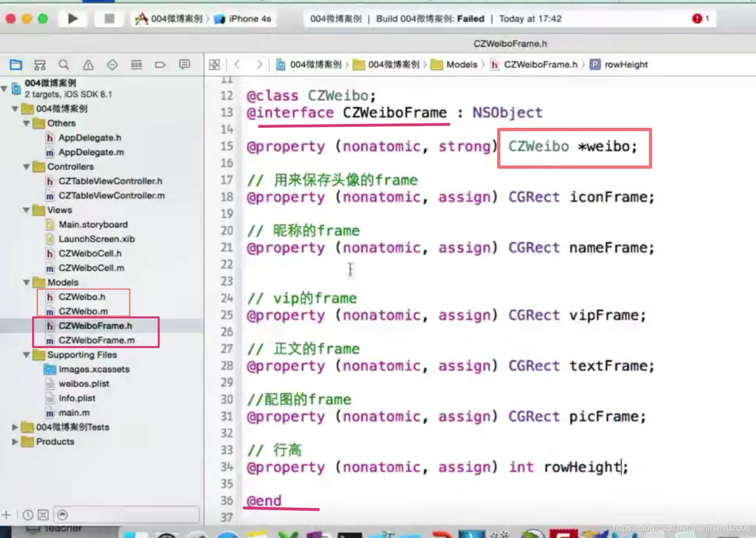Click NSObject superclass in code

pos(507,113)
